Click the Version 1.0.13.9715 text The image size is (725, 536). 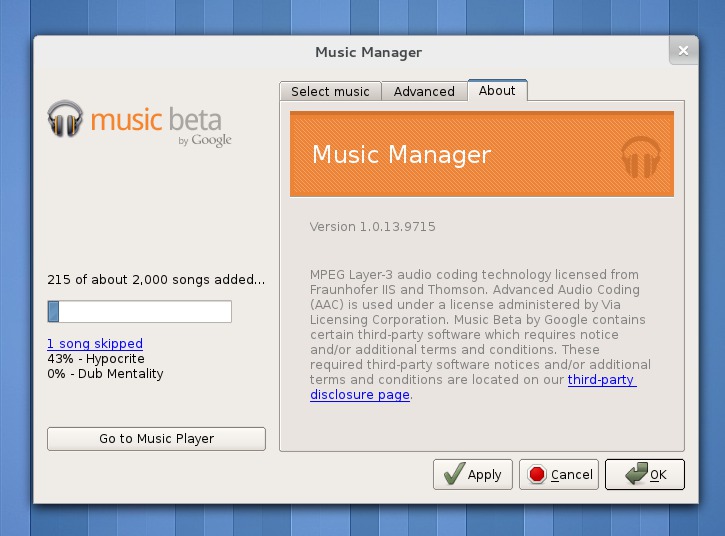pyautogui.click(x=373, y=227)
